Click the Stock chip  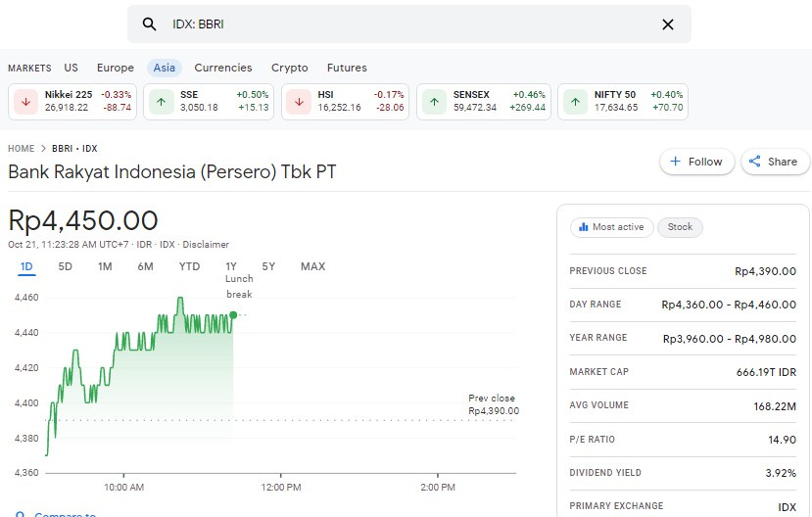680,227
